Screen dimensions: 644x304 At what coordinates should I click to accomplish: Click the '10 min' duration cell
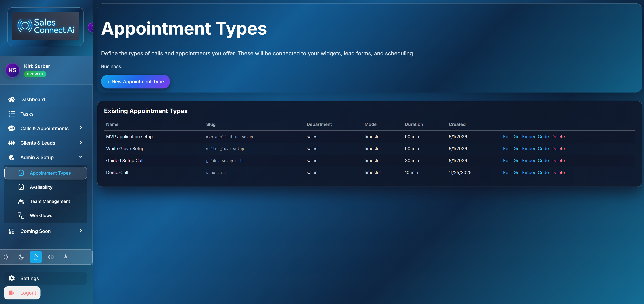pyautogui.click(x=411, y=173)
